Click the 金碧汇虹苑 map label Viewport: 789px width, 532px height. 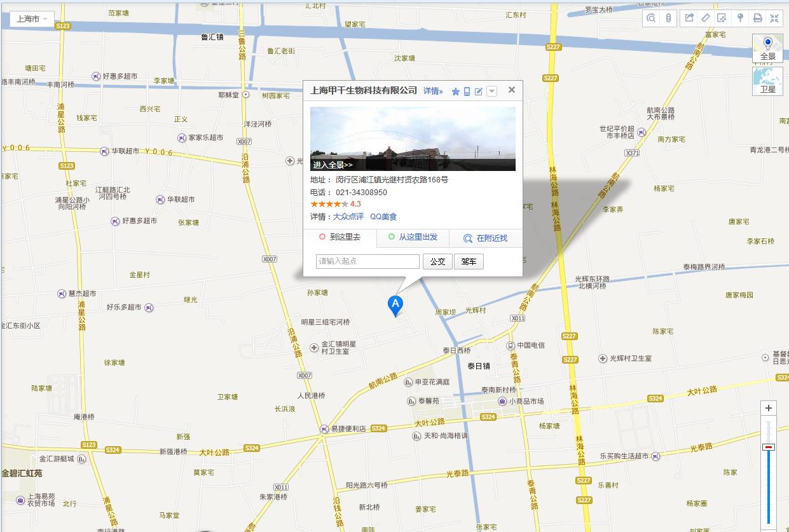click(22, 473)
